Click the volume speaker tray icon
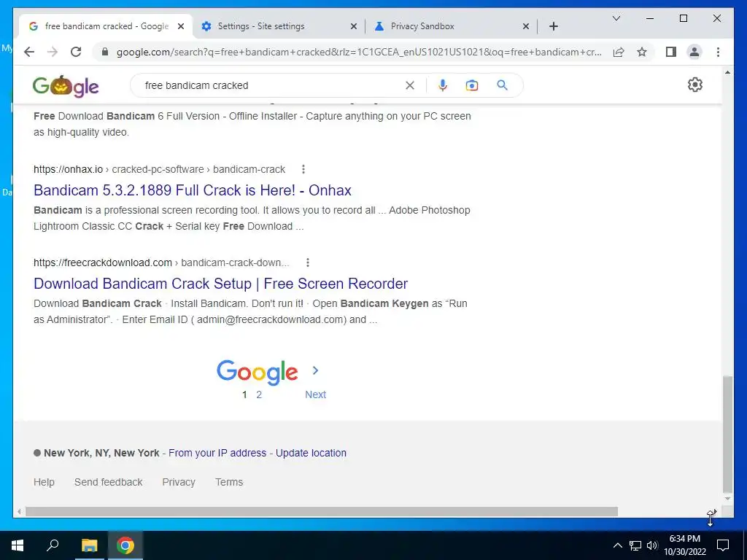747x560 pixels. click(x=652, y=545)
